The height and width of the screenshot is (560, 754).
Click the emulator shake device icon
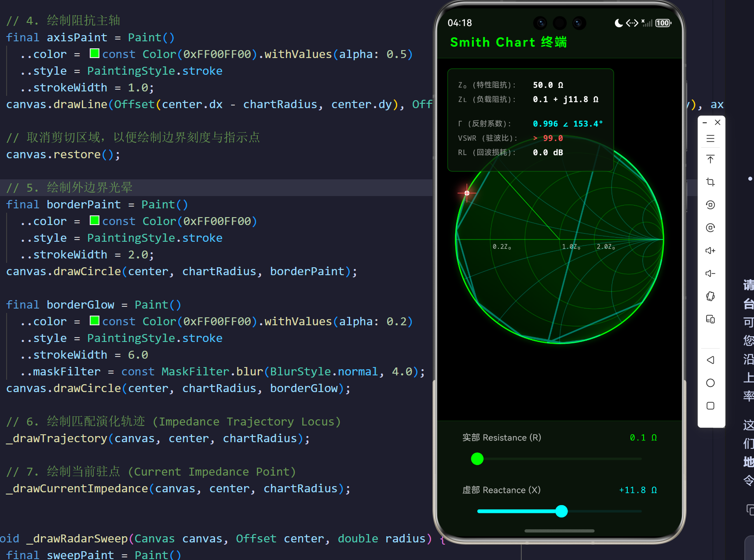[710, 296]
